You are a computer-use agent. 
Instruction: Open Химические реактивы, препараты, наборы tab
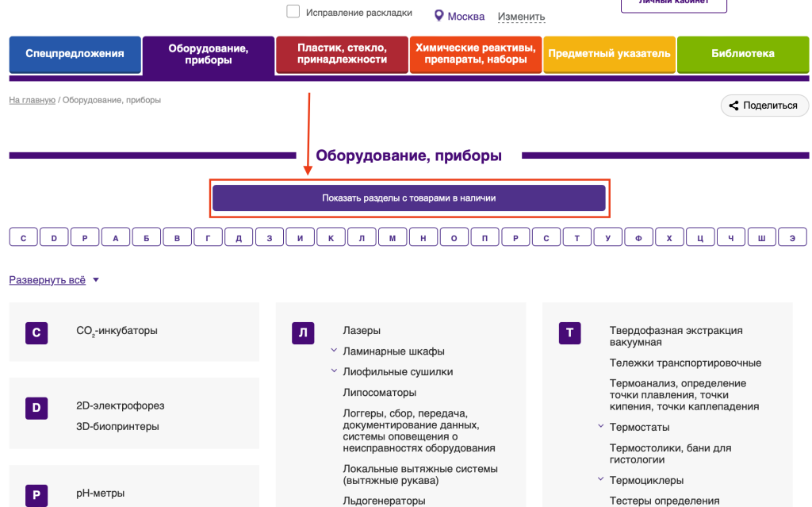(x=475, y=54)
